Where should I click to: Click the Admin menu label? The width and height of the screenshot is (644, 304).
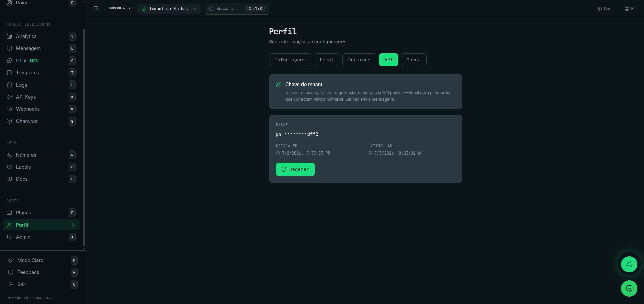(23, 237)
